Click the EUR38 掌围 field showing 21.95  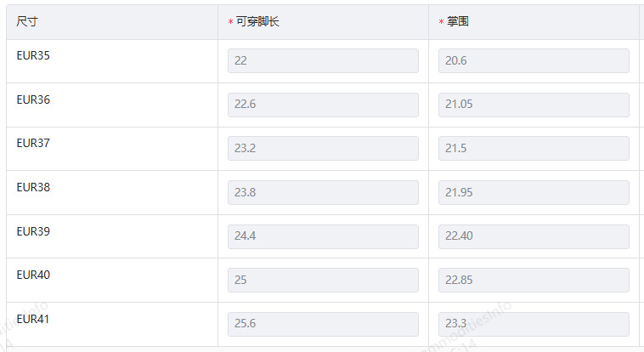(x=534, y=192)
